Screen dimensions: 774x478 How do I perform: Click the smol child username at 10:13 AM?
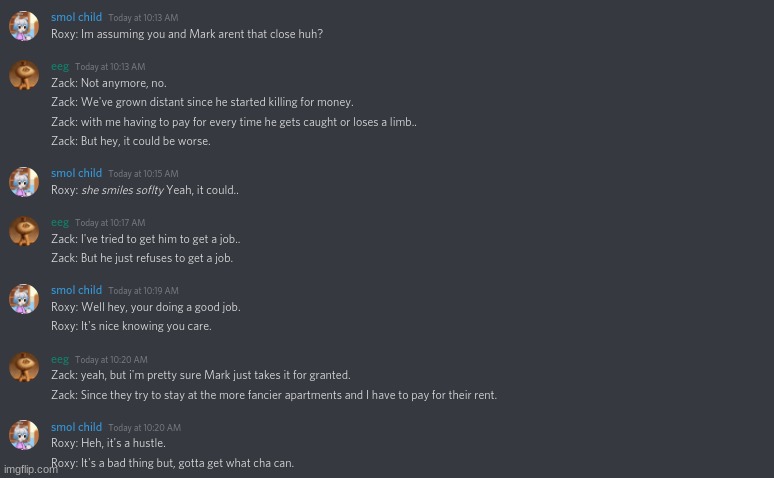click(76, 18)
